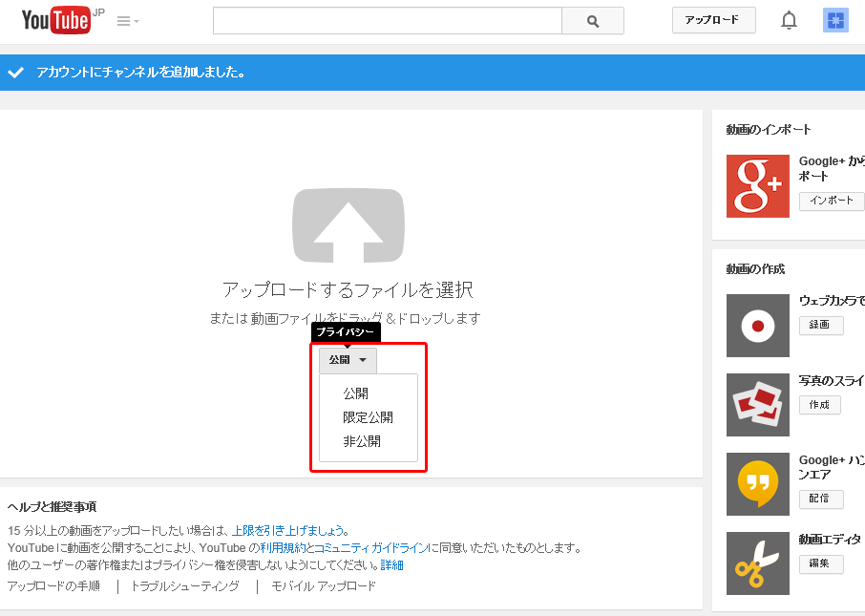865x616 pixels.
Task: Open the guide hamburger menu
Action: (127, 21)
